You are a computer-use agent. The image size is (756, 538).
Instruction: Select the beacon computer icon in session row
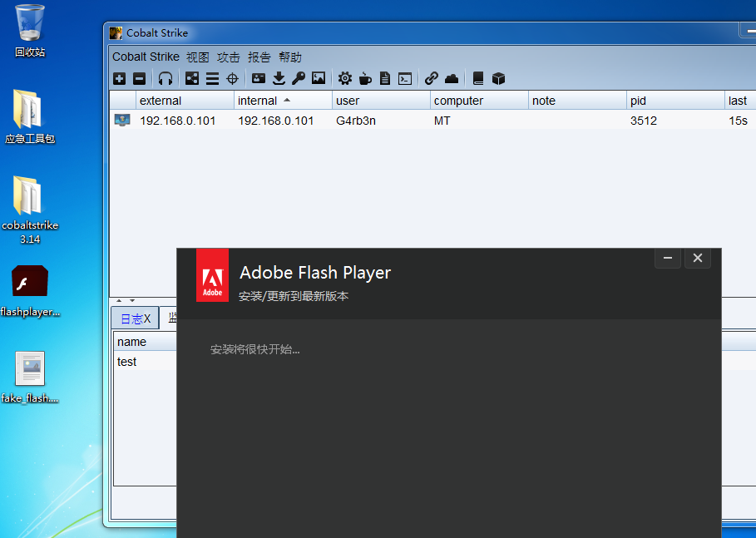click(122, 120)
